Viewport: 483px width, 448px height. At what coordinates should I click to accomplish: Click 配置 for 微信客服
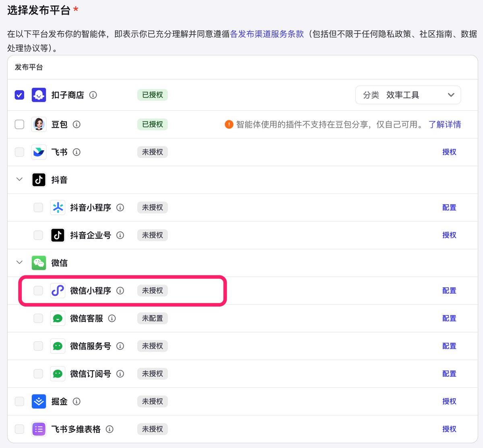tap(449, 318)
